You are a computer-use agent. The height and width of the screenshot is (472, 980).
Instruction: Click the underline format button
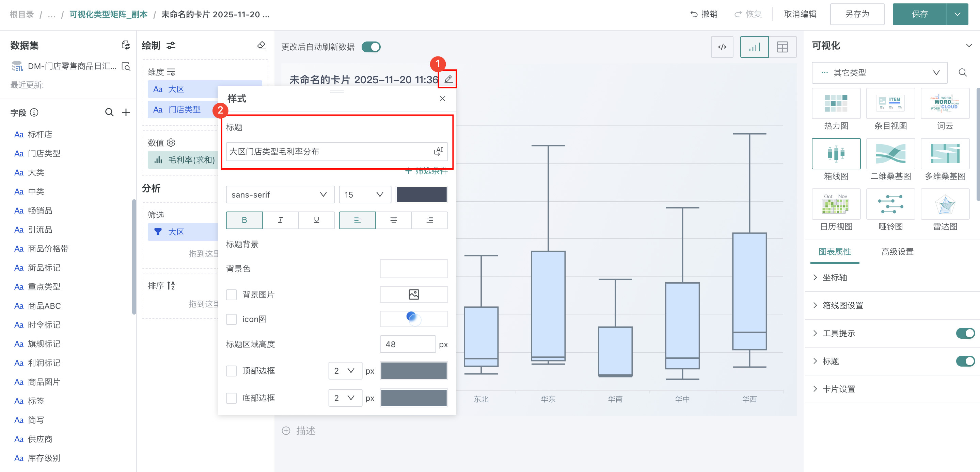click(316, 220)
